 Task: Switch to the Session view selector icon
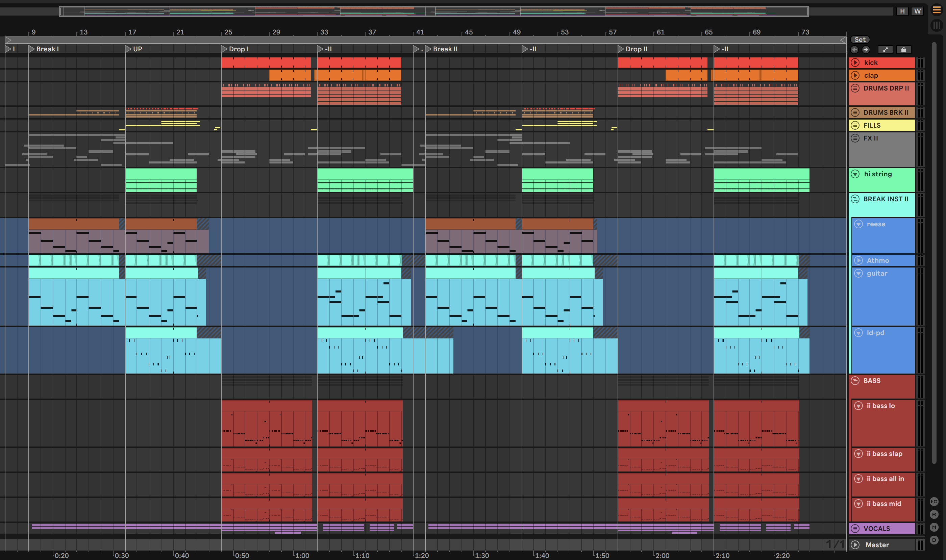(x=937, y=25)
